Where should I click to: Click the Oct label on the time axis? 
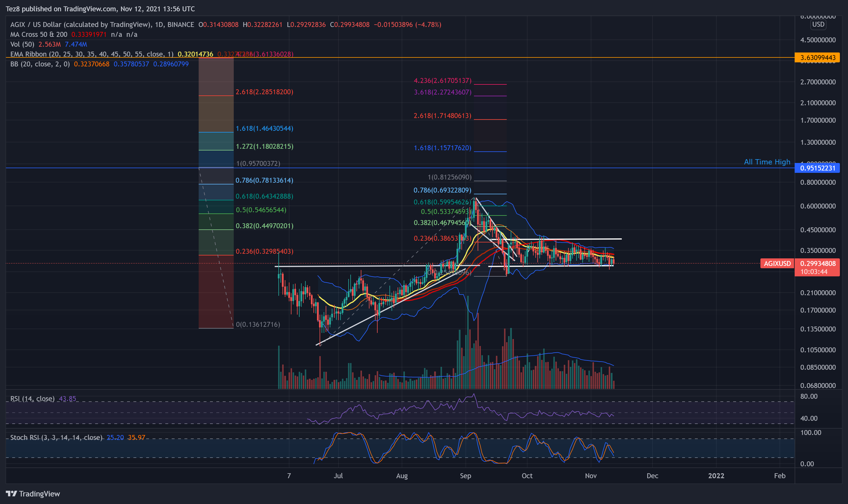(527, 476)
